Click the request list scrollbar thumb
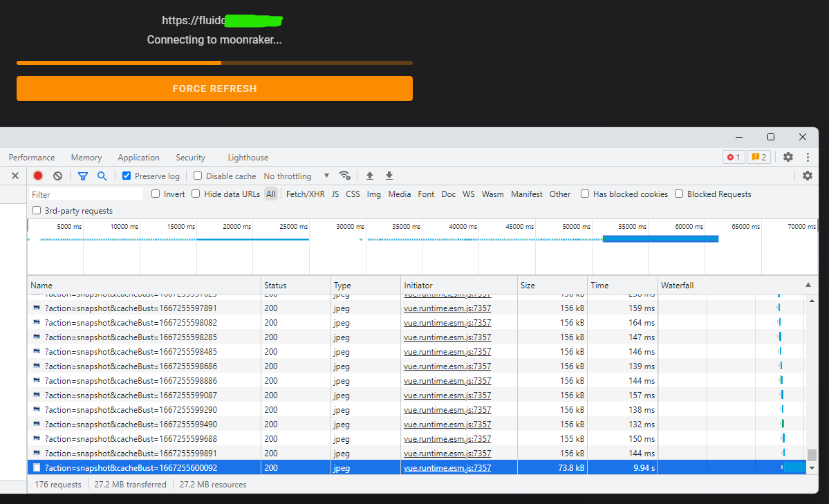This screenshot has width=829, height=504. point(812,455)
